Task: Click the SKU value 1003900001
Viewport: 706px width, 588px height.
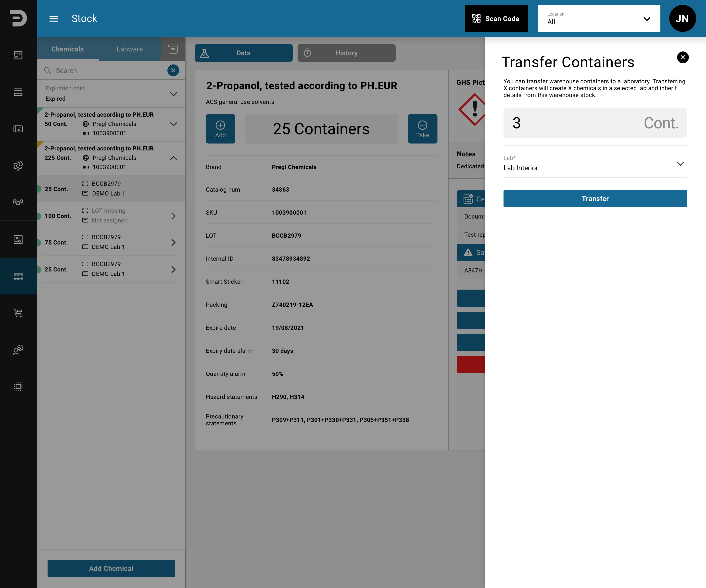Action: 289,213
